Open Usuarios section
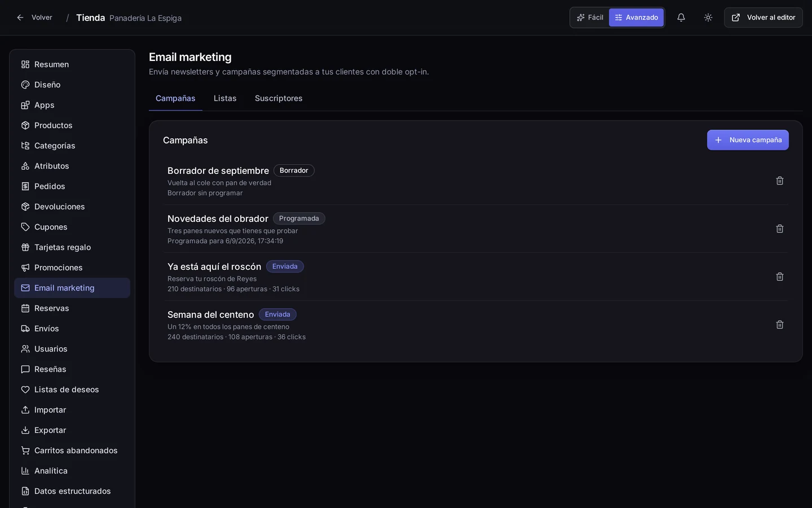This screenshot has height=508, width=812. pos(72,349)
